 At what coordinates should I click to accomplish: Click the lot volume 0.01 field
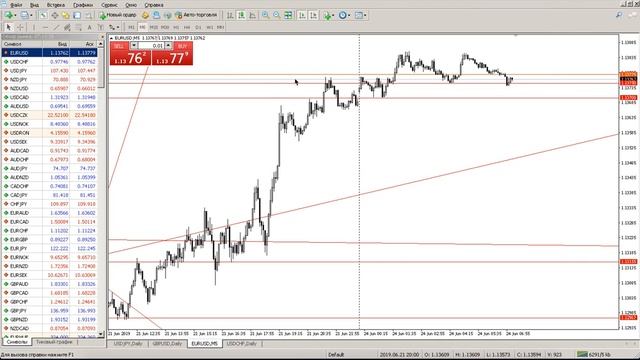[x=151, y=46]
